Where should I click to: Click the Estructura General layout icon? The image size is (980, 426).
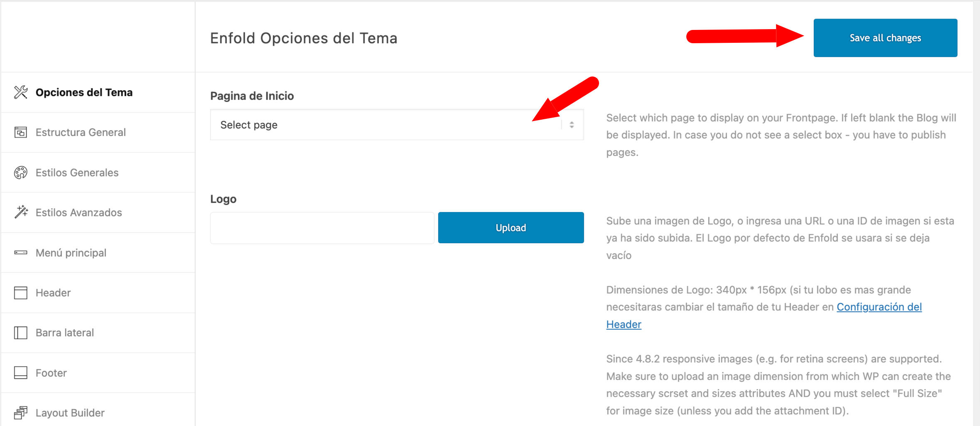click(21, 132)
